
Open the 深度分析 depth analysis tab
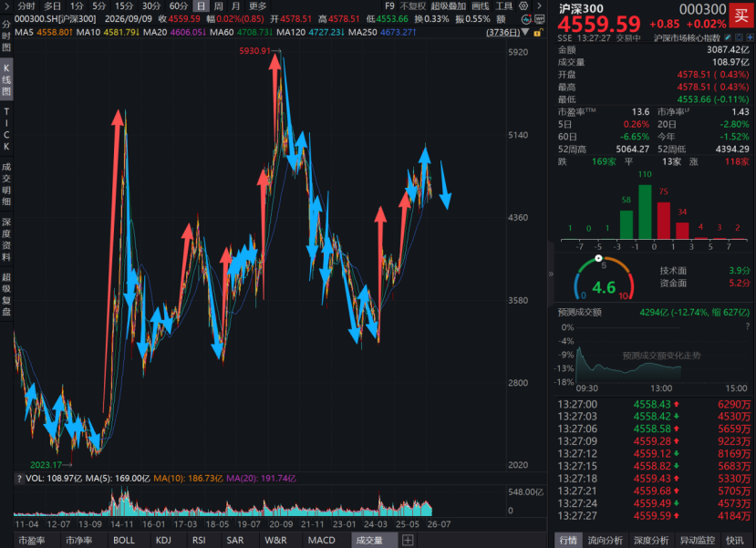[651, 541]
